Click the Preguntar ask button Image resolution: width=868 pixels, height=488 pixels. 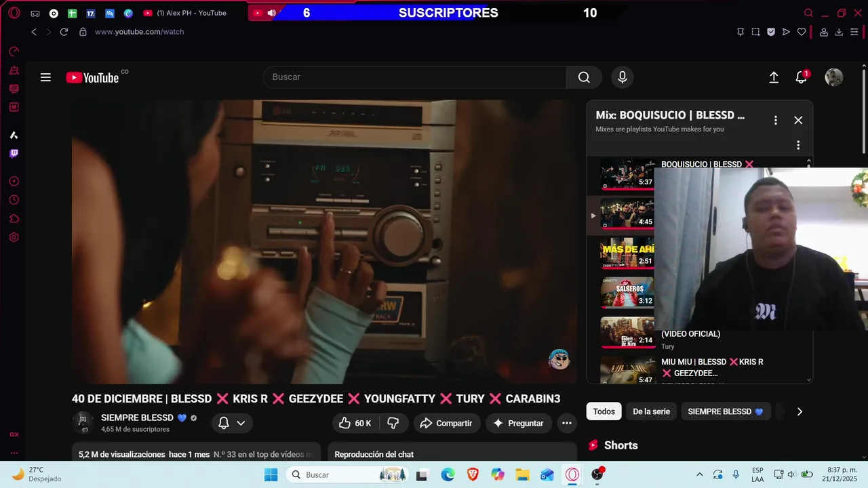click(518, 423)
